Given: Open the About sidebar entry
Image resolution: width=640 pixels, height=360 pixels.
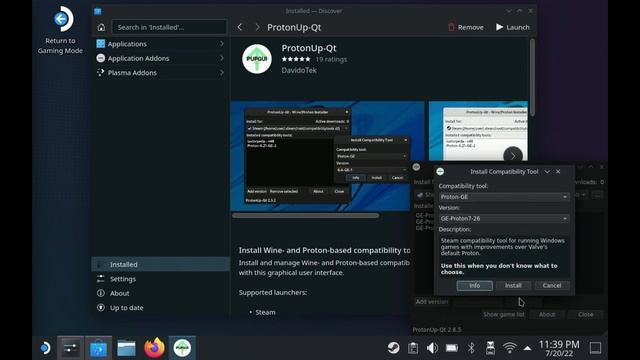Looking at the screenshot, I should tap(160, 293).
